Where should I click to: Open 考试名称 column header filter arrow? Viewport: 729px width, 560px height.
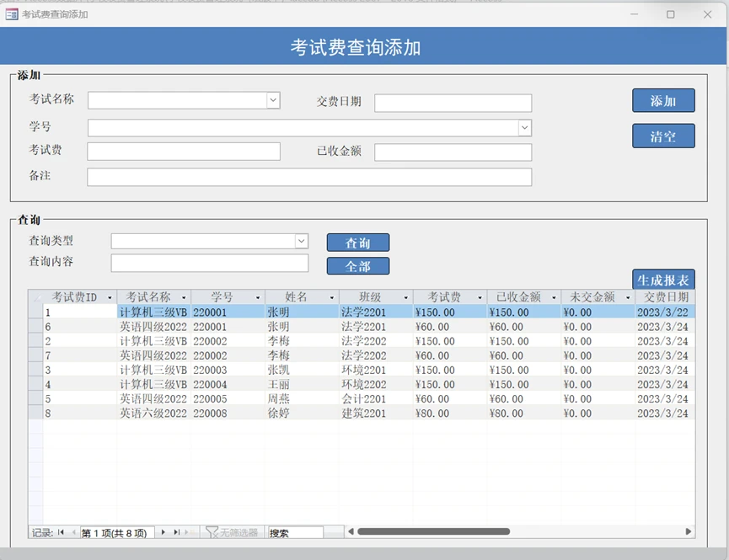184,297
